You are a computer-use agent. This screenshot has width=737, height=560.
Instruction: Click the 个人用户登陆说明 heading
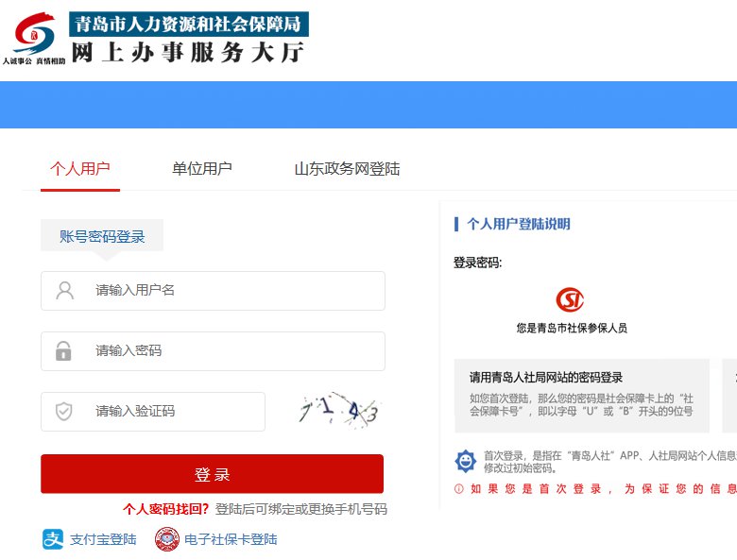pyautogui.click(x=519, y=224)
